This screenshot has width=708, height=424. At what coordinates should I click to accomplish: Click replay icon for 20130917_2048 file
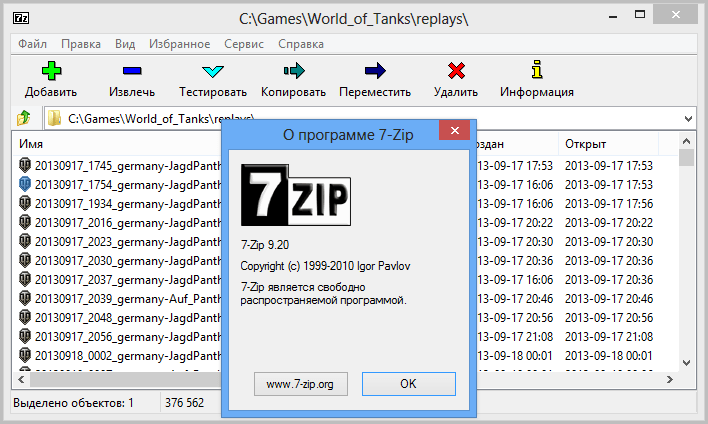(25, 317)
